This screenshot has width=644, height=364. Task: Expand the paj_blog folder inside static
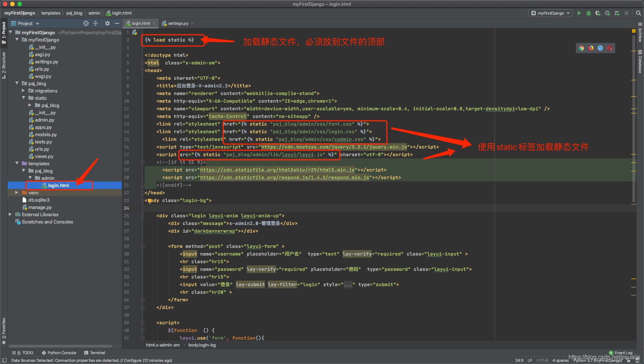(x=30, y=105)
